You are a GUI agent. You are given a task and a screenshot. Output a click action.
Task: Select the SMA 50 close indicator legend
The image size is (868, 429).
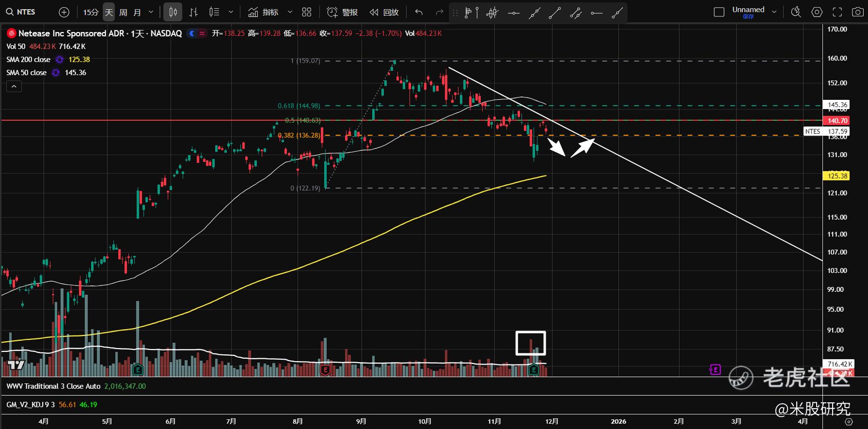(26, 73)
